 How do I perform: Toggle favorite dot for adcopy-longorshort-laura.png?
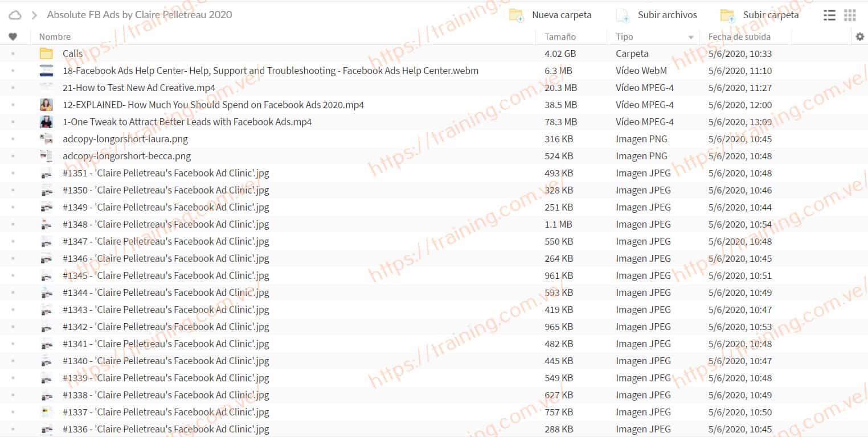[13, 139]
